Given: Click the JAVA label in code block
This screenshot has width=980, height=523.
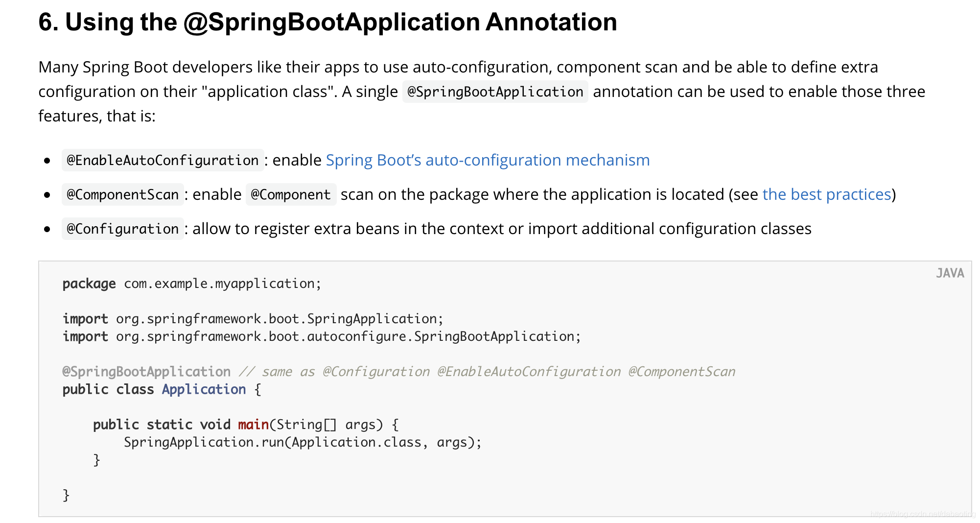Looking at the screenshot, I should (x=950, y=273).
